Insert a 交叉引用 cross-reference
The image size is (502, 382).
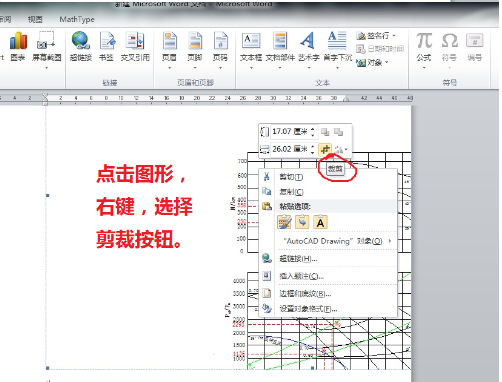(135, 47)
